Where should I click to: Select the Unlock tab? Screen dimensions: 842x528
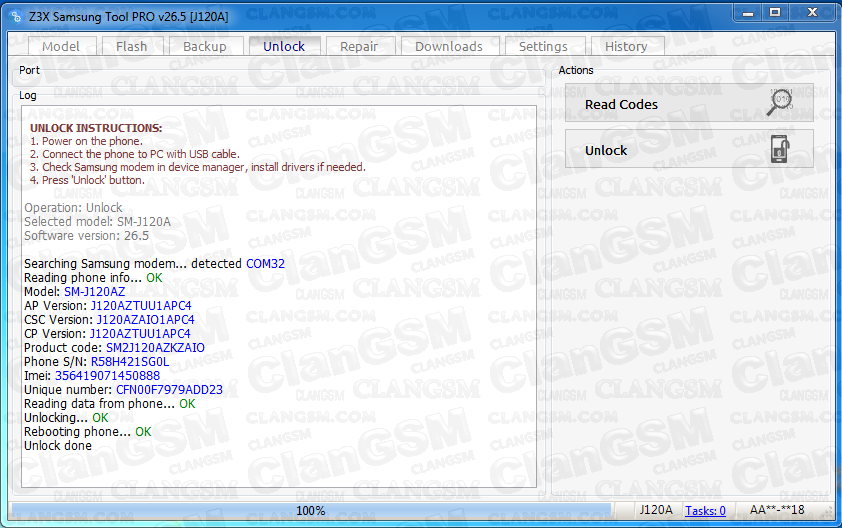tap(284, 46)
